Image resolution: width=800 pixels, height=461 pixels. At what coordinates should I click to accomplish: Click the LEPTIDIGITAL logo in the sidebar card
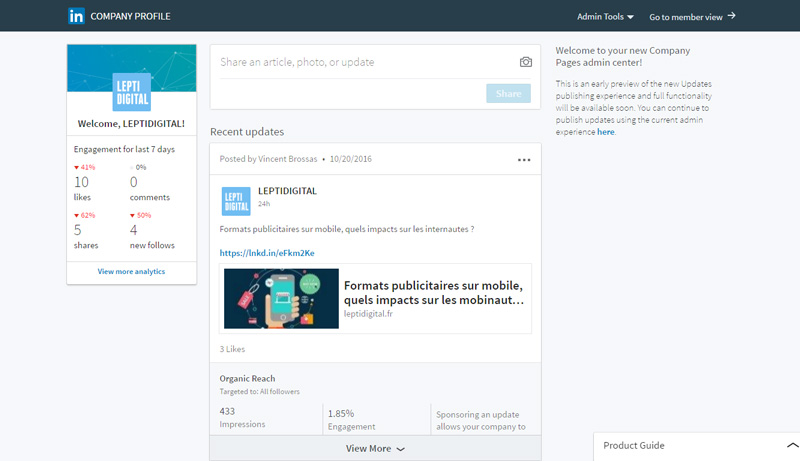coord(132,92)
